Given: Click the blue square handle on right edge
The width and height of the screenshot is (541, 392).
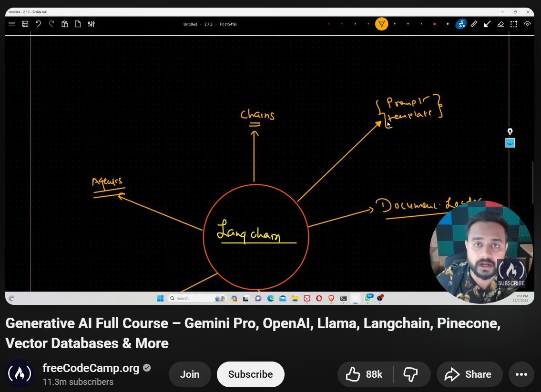Looking at the screenshot, I should click(510, 143).
